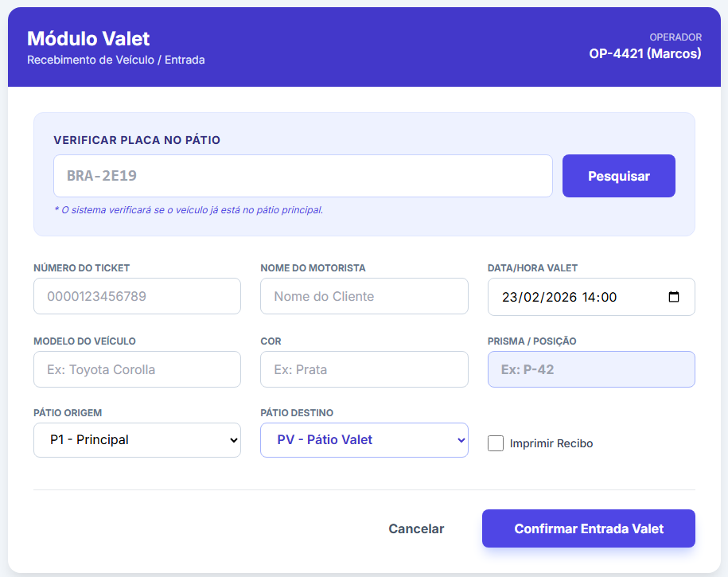Click the Número do Ticket input
The width and height of the screenshot is (728, 577).
(137, 296)
